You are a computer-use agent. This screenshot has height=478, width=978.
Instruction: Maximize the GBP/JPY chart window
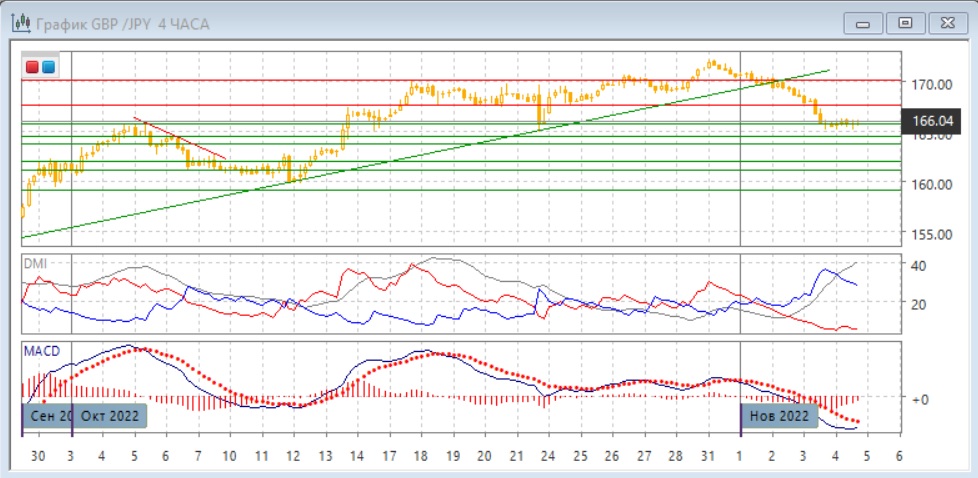tap(905, 22)
